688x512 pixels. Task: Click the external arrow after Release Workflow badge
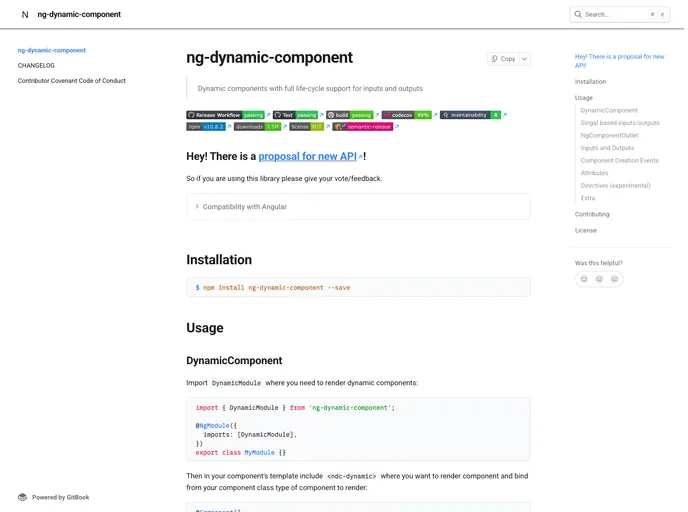coord(268,115)
